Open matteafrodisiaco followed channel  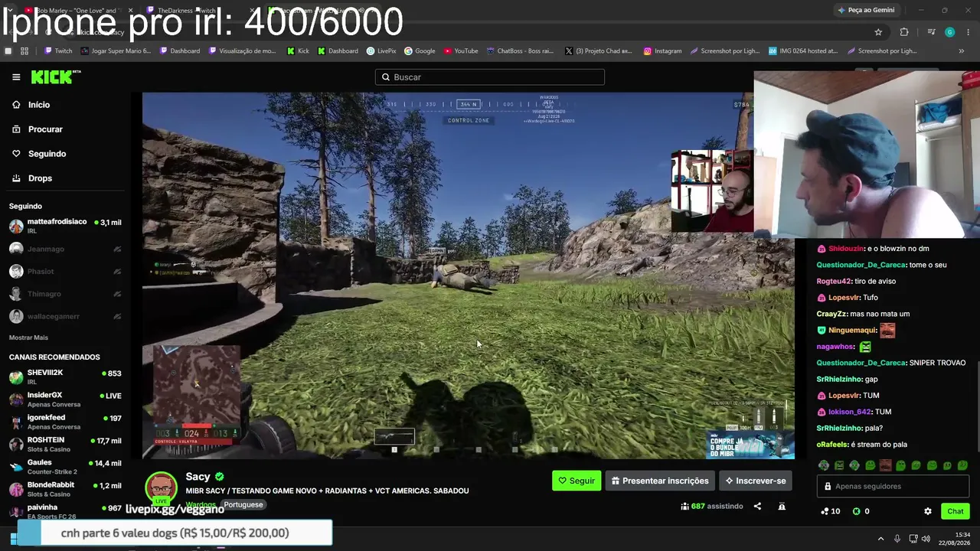[x=65, y=226]
